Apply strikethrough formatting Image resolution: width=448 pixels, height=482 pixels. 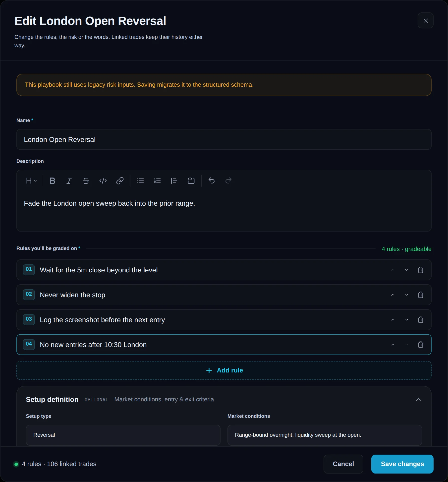pyautogui.click(x=86, y=181)
